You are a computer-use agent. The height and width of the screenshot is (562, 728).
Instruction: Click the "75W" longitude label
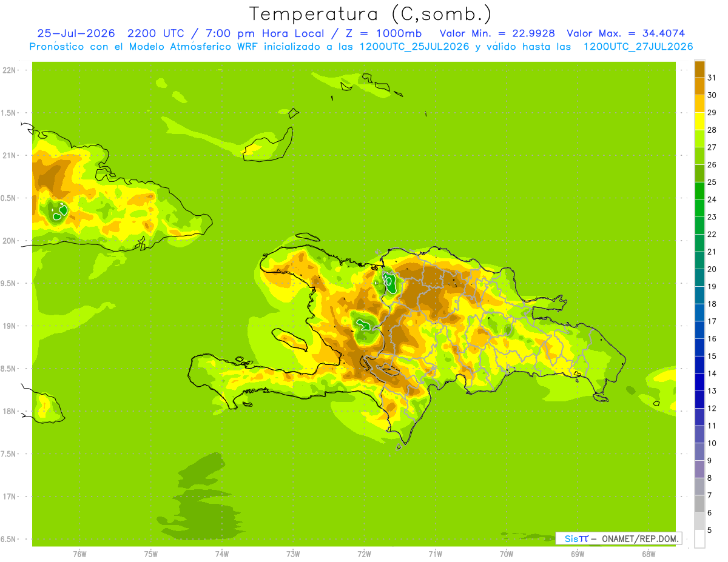pos(151,554)
